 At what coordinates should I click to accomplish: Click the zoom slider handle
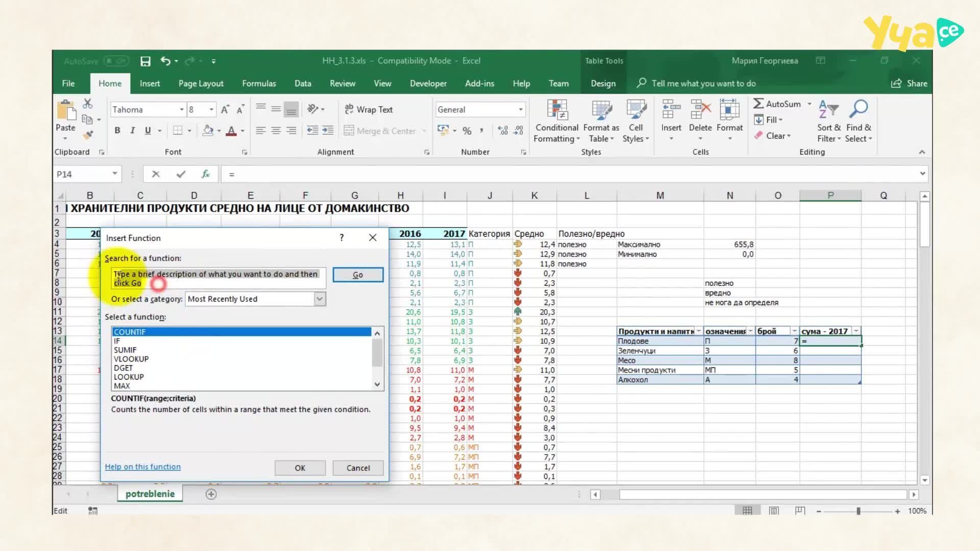point(859,511)
